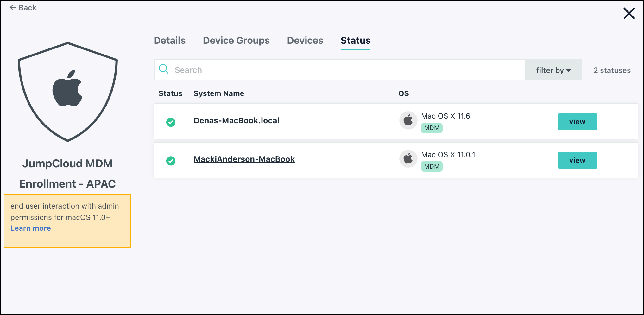Click Apple OS icon in MackiAnderson-MacBook row

coord(408,159)
